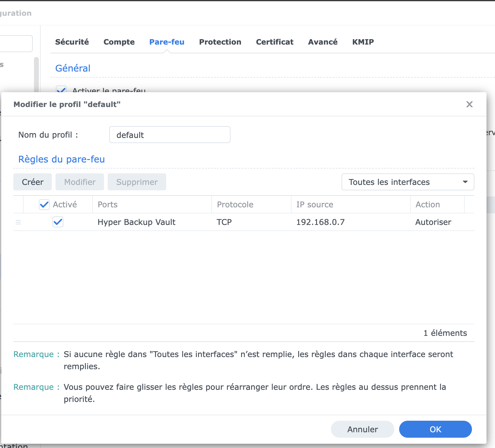The height and width of the screenshot is (448, 495).
Task: Toggle the Activé header select-all checkbox
Action: tap(44, 205)
